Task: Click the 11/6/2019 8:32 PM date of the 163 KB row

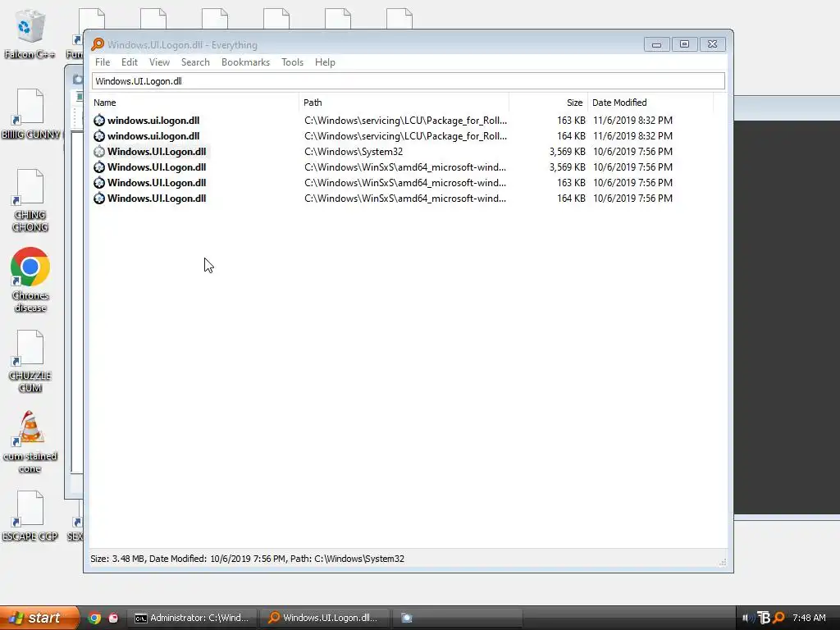Action: [632, 121]
